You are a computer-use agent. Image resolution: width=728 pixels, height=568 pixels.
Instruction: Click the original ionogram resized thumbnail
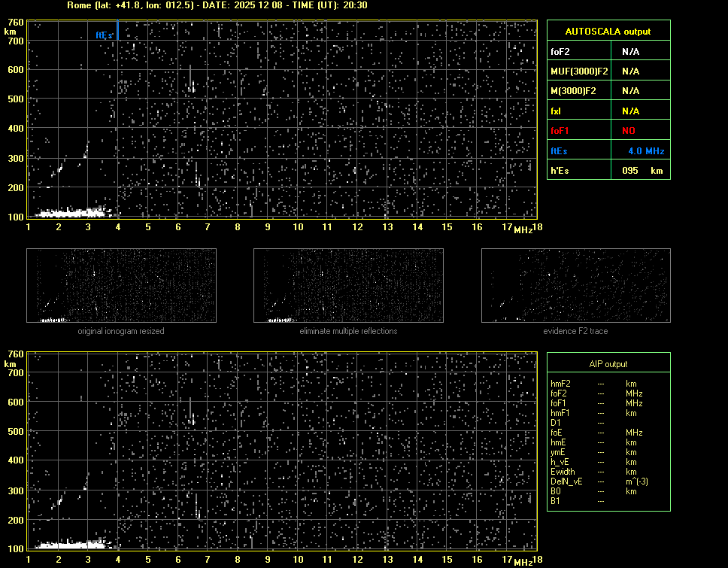pyautogui.click(x=121, y=286)
